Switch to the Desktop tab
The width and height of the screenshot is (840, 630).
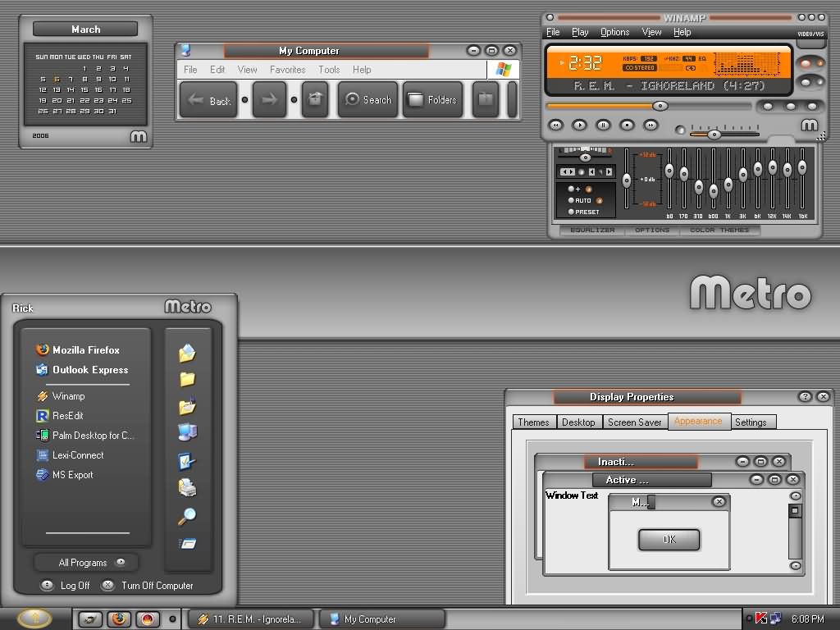click(579, 422)
